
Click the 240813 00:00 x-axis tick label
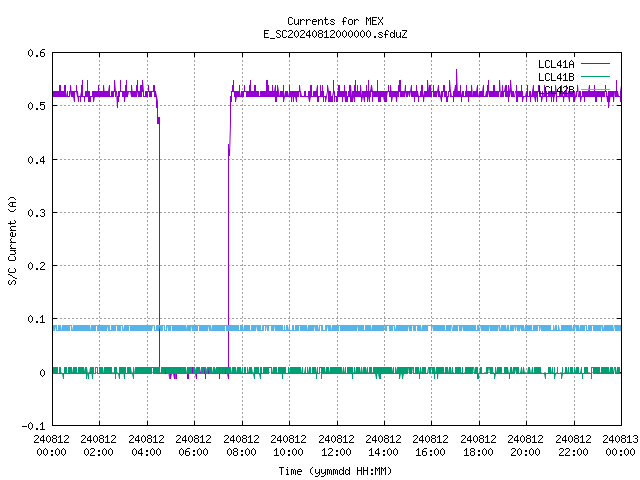(x=620, y=446)
